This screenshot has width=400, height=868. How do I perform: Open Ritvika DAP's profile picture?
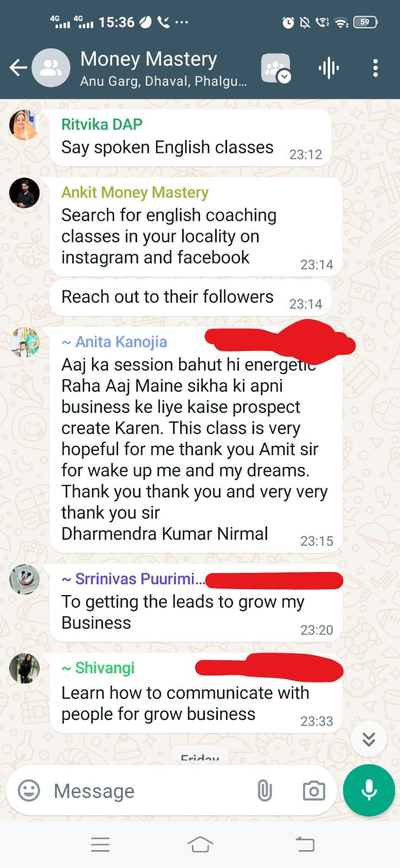pos(24,125)
